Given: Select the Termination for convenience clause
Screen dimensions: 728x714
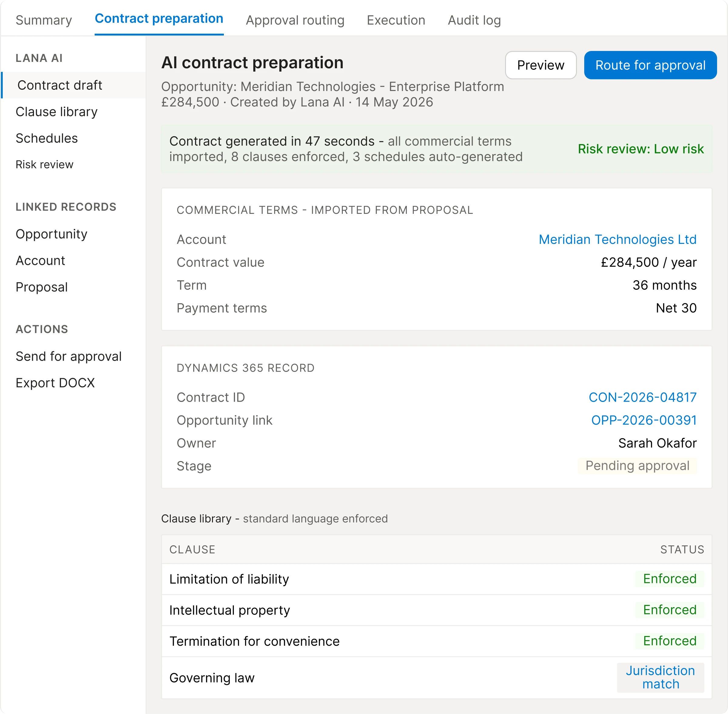Looking at the screenshot, I should pyautogui.click(x=436, y=642).
